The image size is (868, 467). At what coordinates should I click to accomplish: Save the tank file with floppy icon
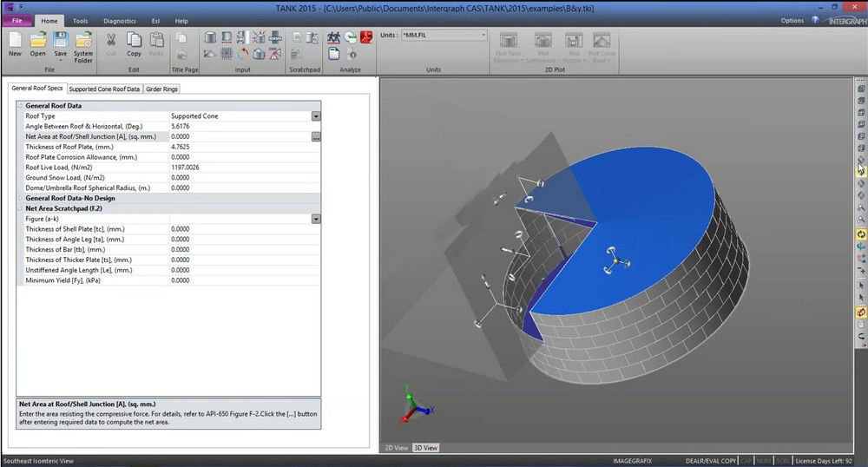point(61,41)
